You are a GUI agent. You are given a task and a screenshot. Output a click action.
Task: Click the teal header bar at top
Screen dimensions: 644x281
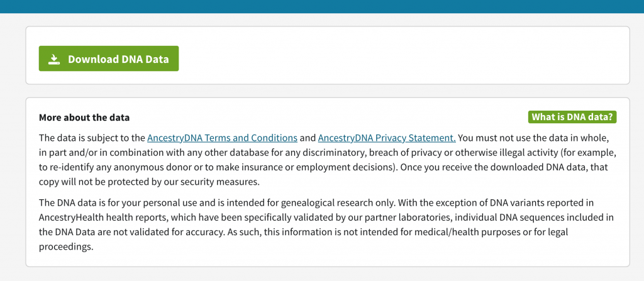(x=322, y=6)
